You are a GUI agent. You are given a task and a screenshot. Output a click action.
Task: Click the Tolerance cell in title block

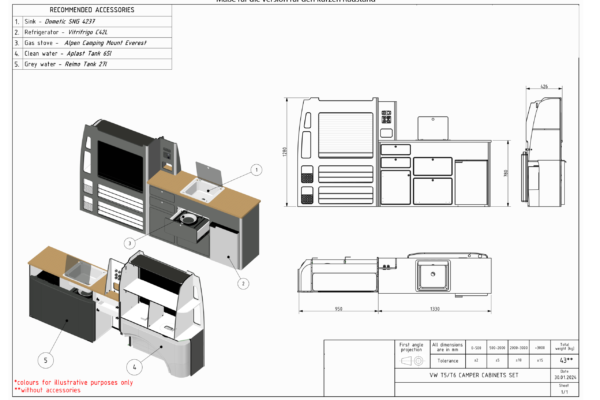tap(446, 360)
